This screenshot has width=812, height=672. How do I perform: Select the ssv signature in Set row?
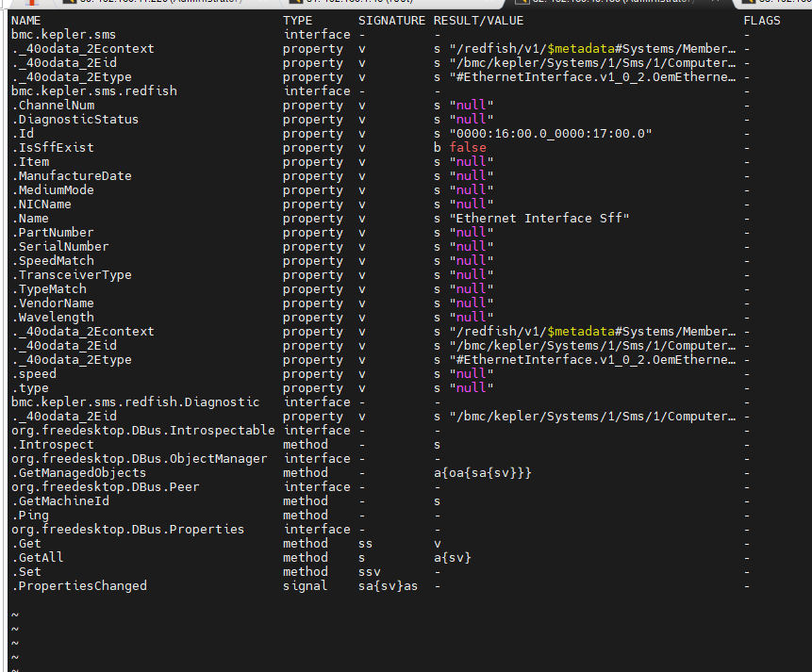(370, 572)
